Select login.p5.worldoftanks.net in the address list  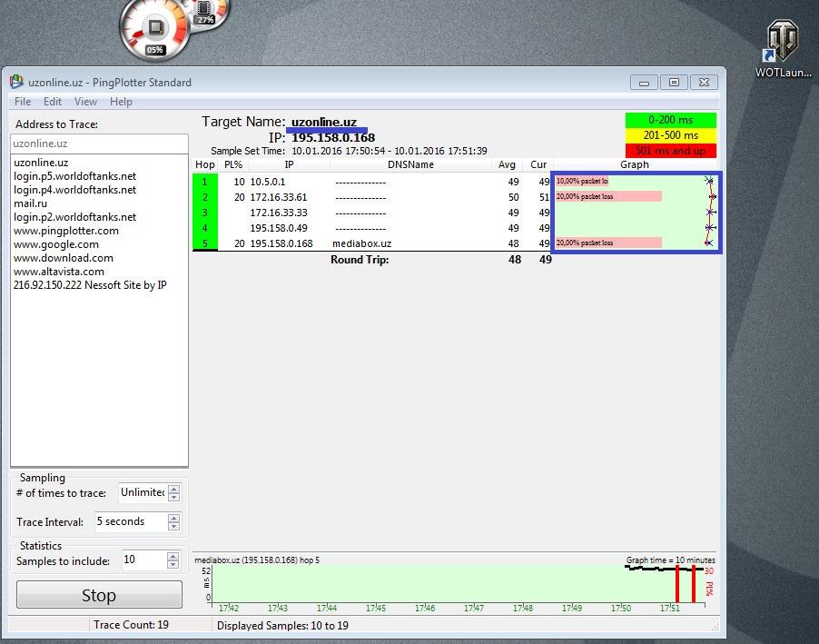(x=74, y=176)
